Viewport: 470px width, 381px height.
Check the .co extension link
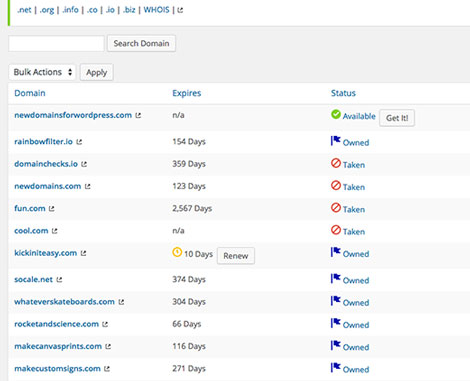coord(92,10)
